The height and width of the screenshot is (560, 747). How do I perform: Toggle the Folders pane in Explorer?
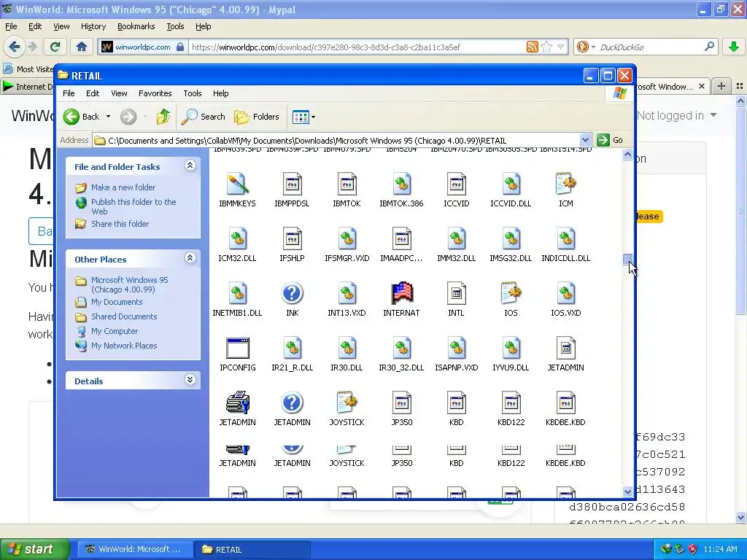pyautogui.click(x=256, y=117)
